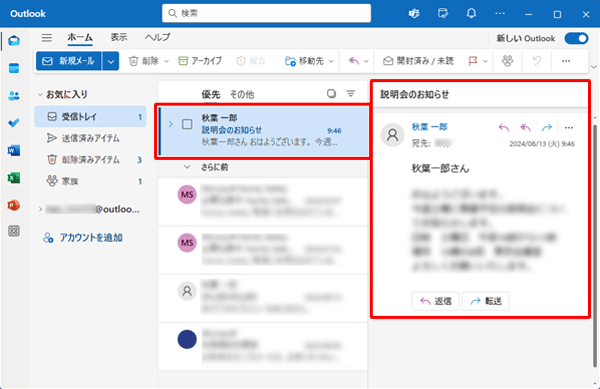
Task: Open the notifications bell
Action: click(x=471, y=14)
